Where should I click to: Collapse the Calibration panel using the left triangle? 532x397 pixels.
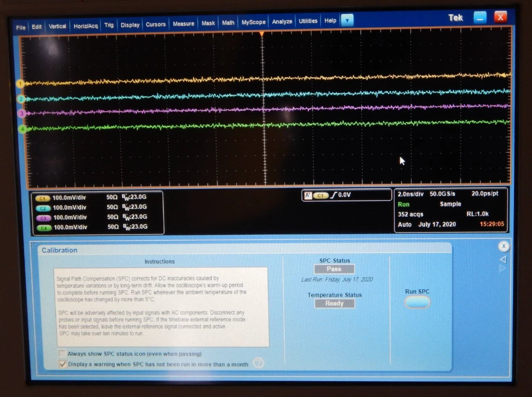point(503,260)
